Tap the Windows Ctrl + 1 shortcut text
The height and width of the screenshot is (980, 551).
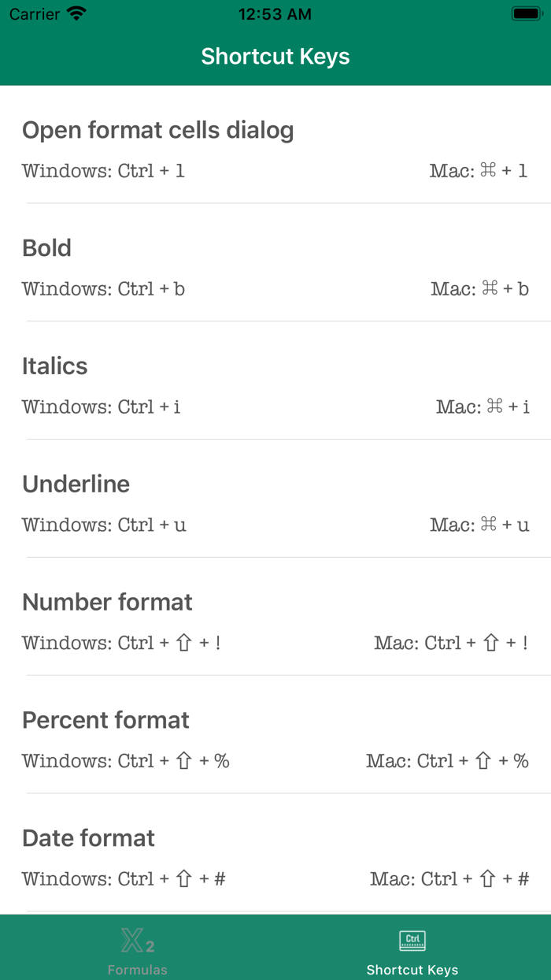click(103, 171)
